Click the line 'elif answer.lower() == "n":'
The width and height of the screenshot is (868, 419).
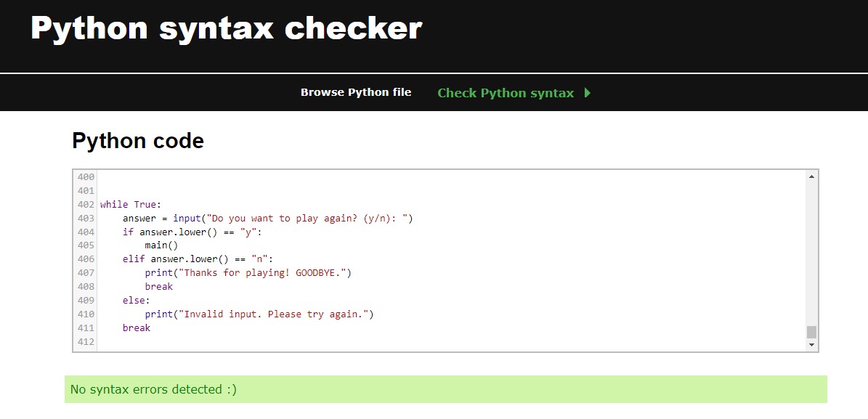click(x=198, y=259)
